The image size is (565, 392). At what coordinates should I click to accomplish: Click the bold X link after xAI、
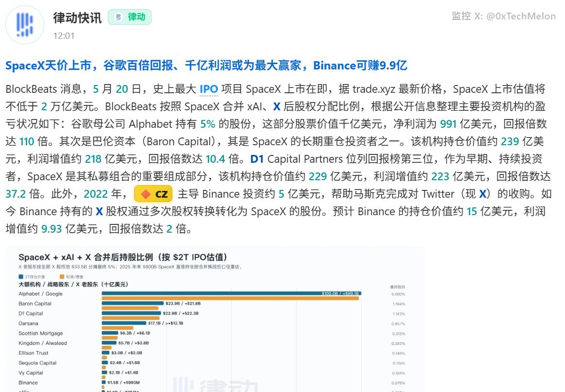pos(277,107)
